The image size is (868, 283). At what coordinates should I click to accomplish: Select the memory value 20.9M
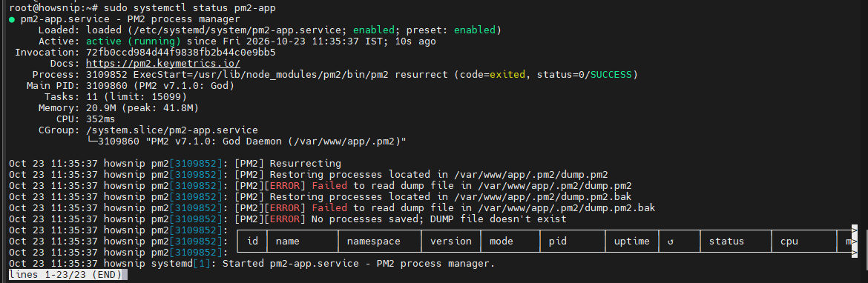pos(101,107)
